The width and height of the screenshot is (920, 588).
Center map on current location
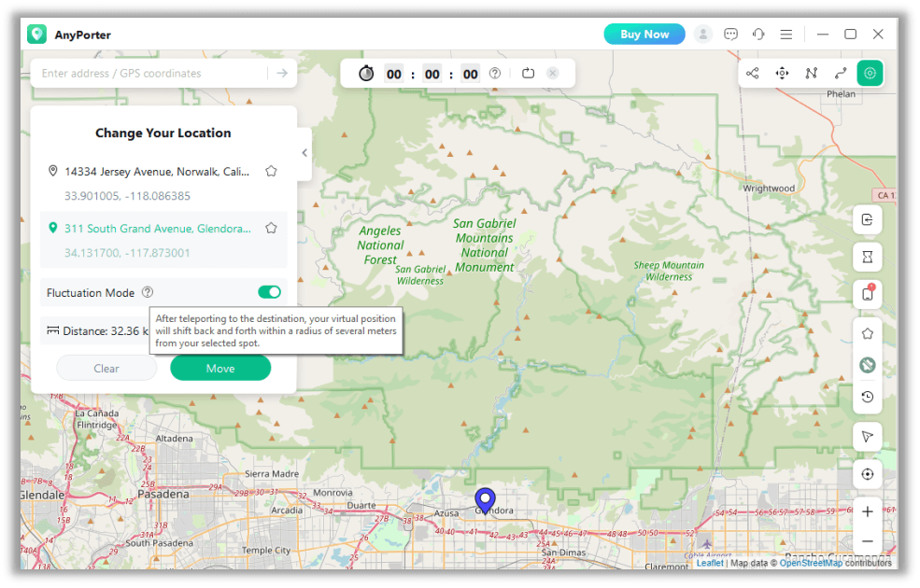[x=867, y=474]
